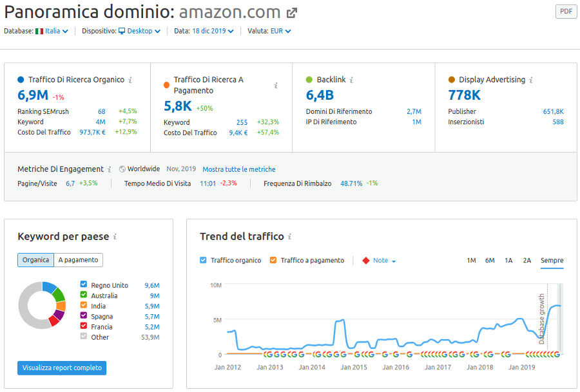Click Domini Di Riferimento value 2,7M

[x=414, y=111]
